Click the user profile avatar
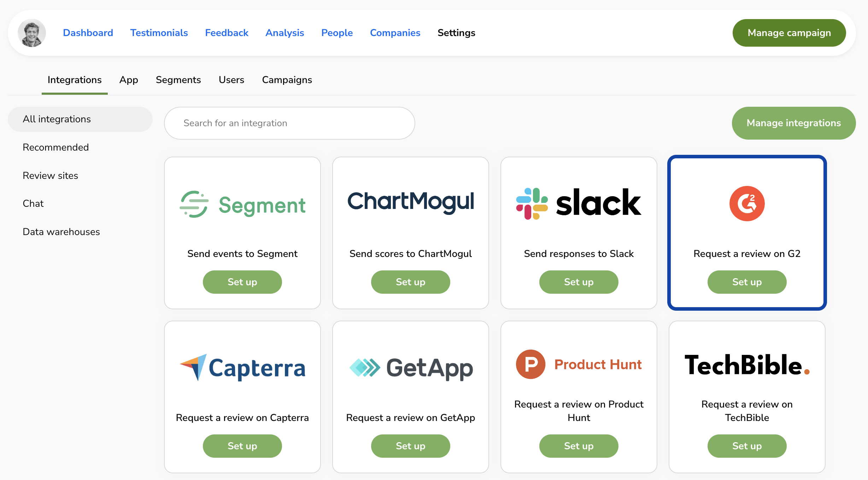868x480 pixels. [x=32, y=33]
